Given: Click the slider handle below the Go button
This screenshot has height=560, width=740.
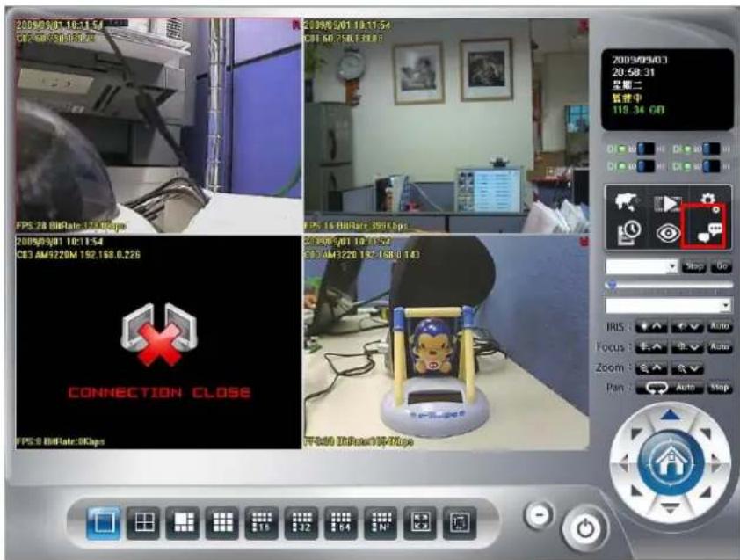Looking at the screenshot, I should point(612,285).
